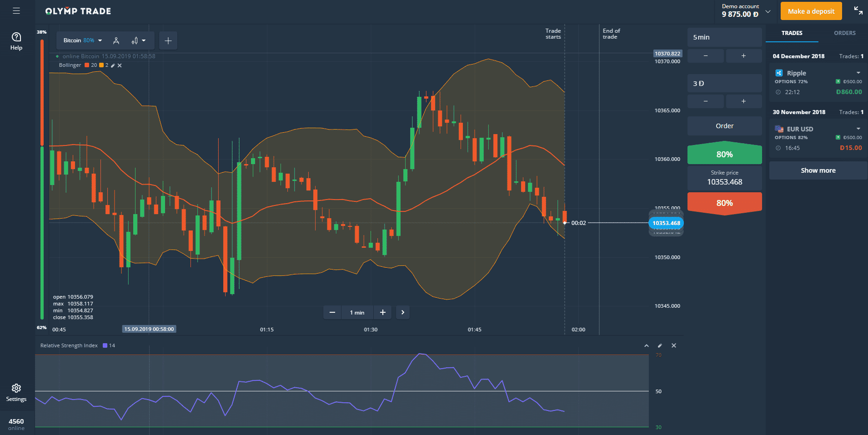Image resolution: width=868 pixels, height=435 pixels.
Task: Close the Relative Strength Index panel
Action: (674, 346)
